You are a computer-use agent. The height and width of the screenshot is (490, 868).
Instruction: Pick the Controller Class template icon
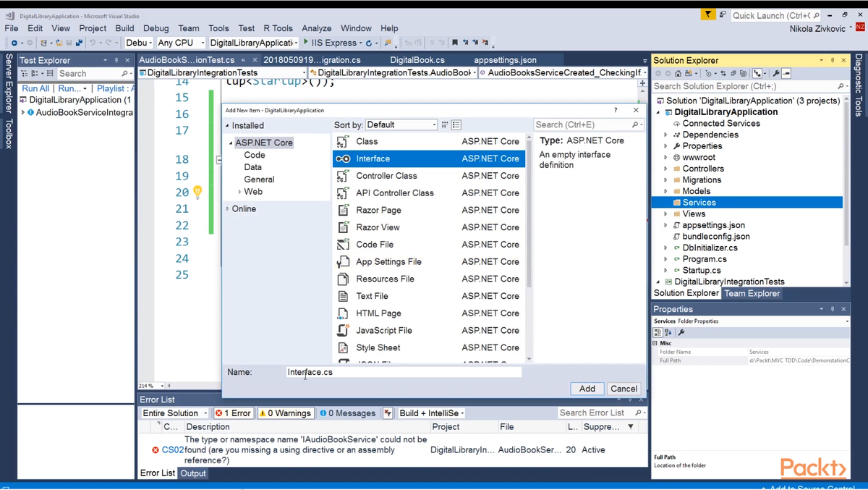343,176
